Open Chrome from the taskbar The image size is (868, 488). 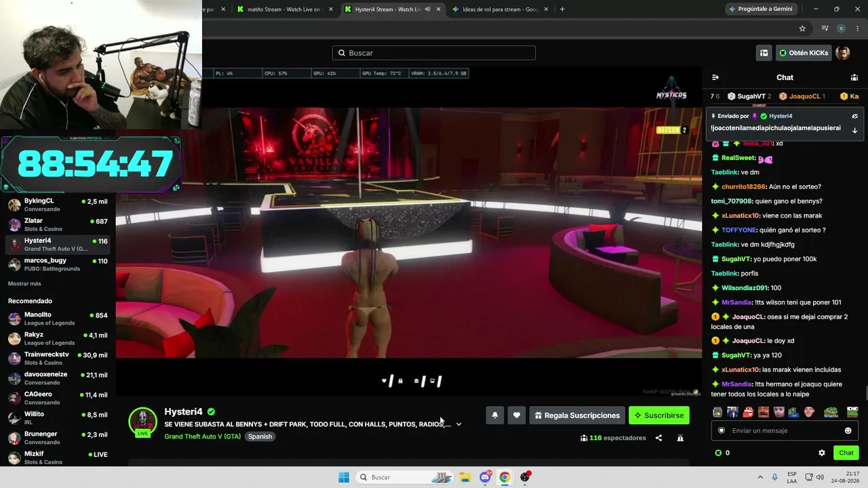point(505,477)
